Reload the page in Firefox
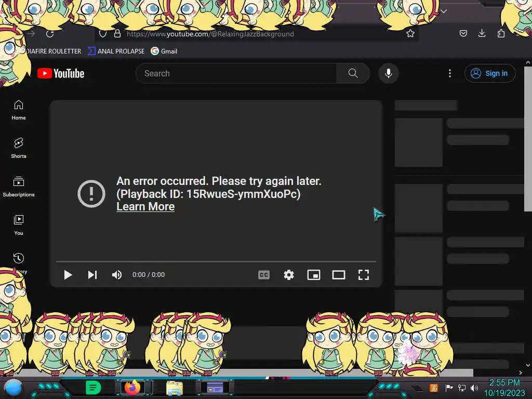The image size is (532, 399). point(50,34)
